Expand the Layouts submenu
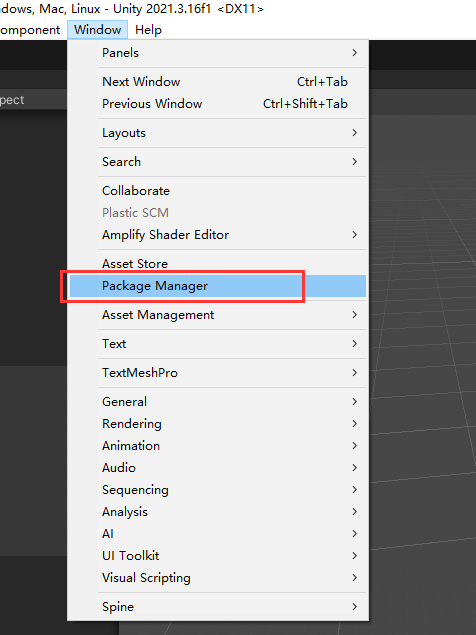This screenshot has width=476, height=635. point(218,133)
